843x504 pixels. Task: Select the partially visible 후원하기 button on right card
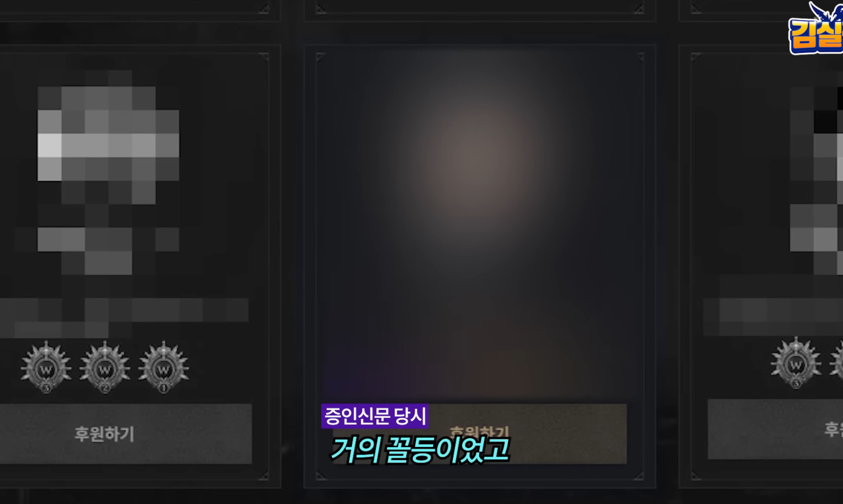click(x=775, y=429)
